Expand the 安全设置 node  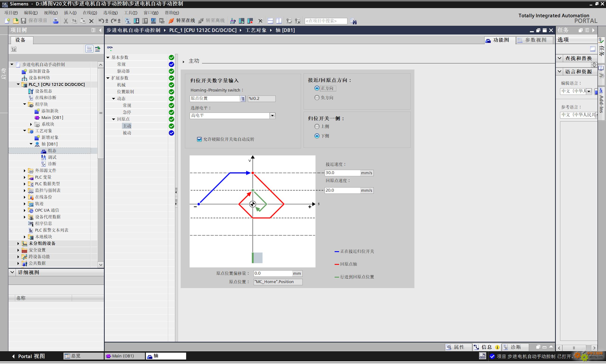tap(18, 250)
